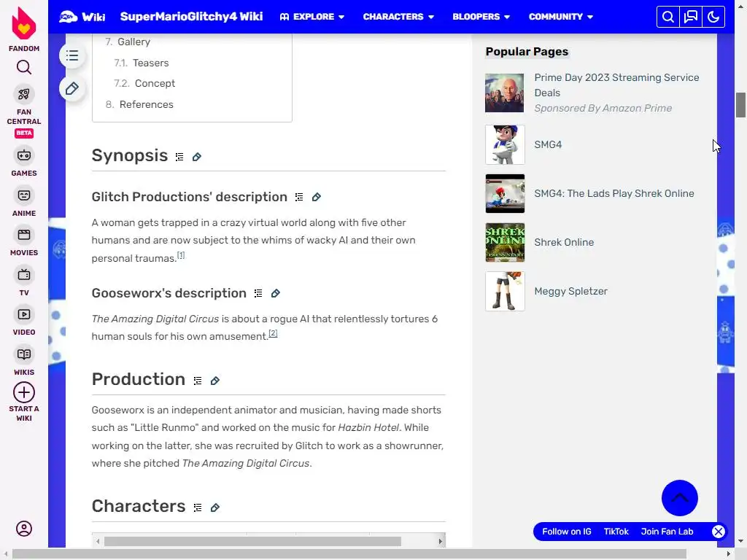Screen dimensions: 747x560
Task: Close the Follow on IG banner
Action: [719, 532]
